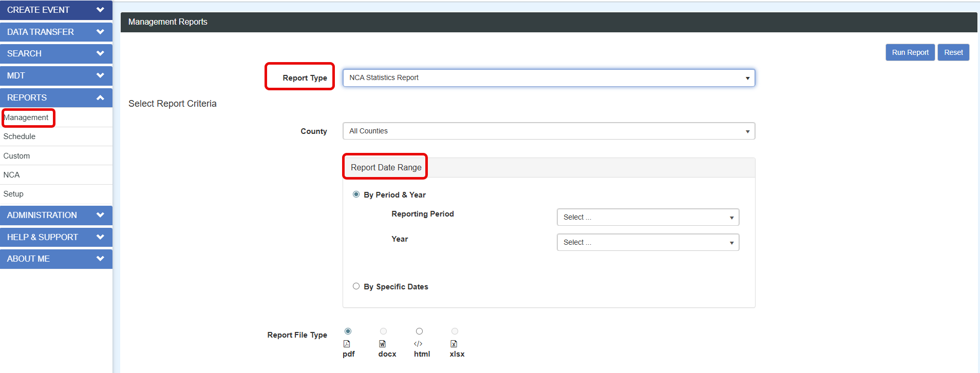Click the Report File Type label

click(x=297, y=335)
